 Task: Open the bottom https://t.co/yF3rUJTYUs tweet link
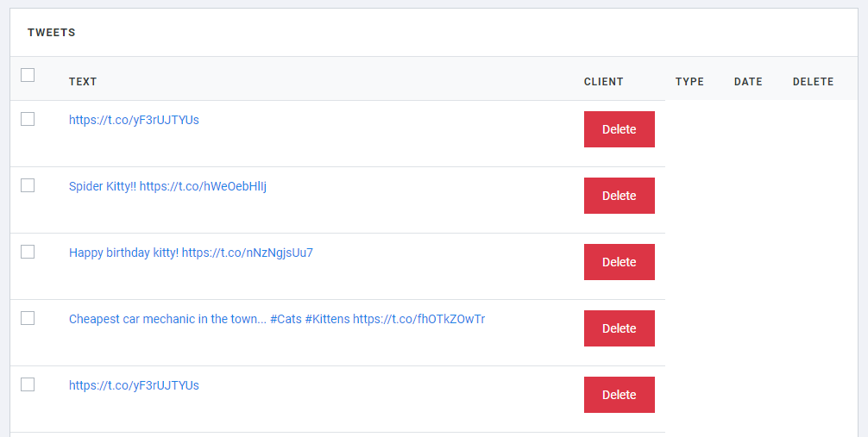pyautogui.click(x=134, y=385)
